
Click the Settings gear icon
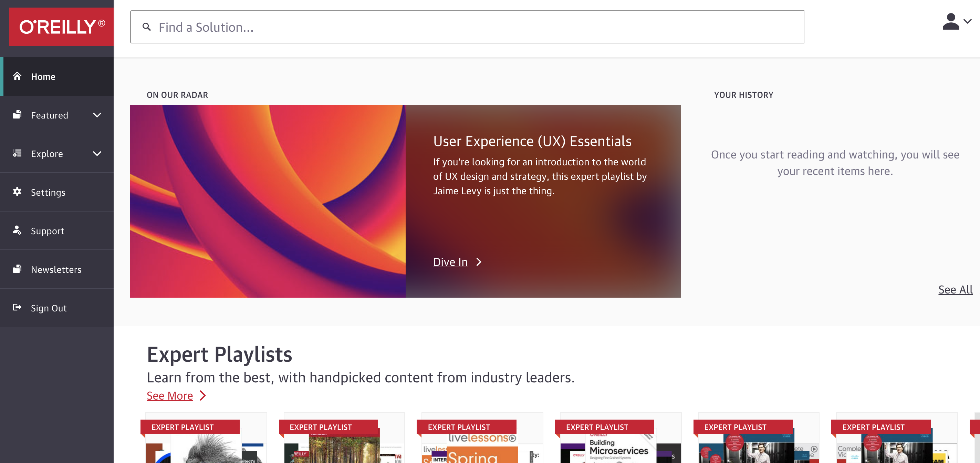[17, 192]
